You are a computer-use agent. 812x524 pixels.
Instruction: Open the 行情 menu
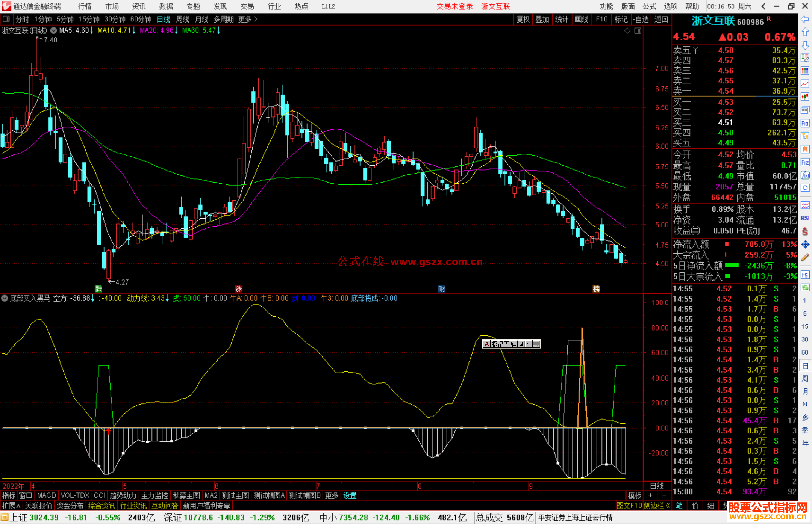point(85,6)
